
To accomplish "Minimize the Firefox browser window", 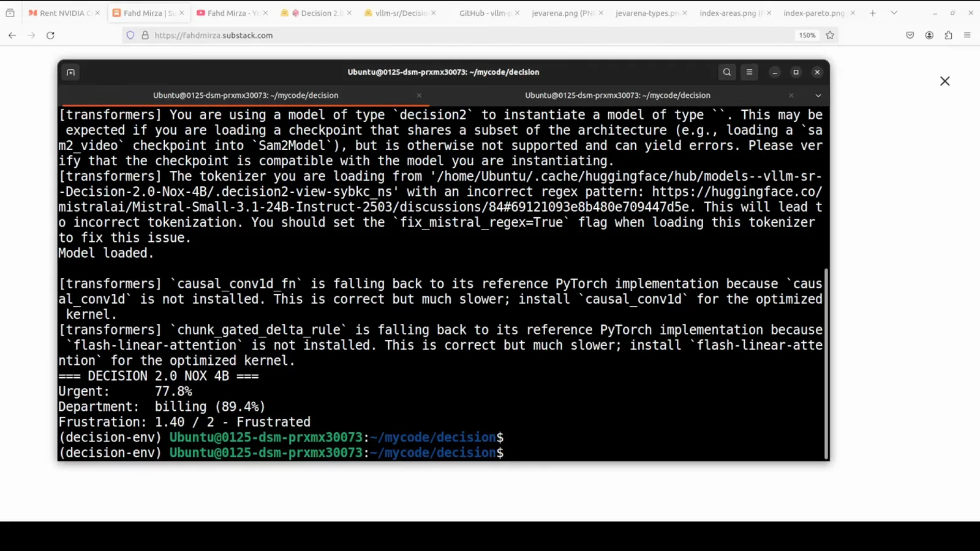I will [x=935, y=13].
